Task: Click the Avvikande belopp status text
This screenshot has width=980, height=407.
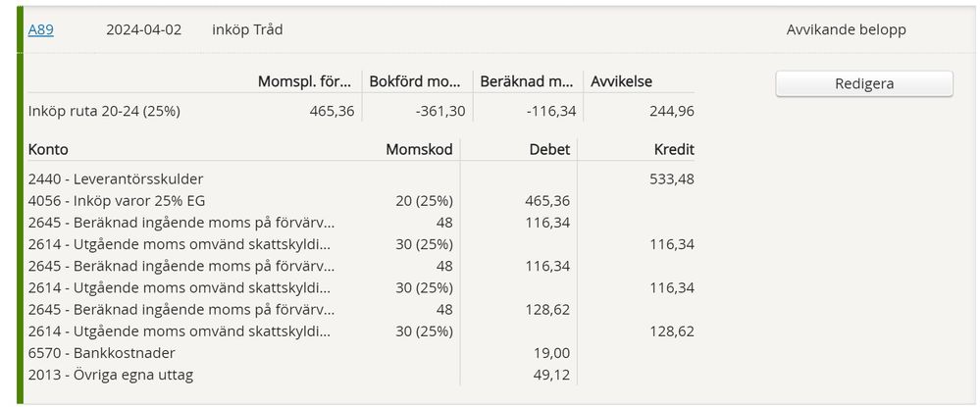Action: point(846,29)
